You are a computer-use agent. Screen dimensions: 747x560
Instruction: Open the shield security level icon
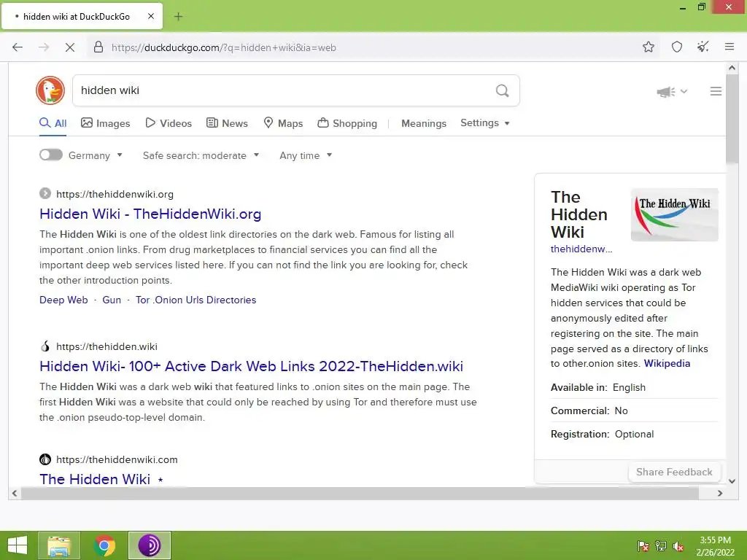[x=676, y=47]
